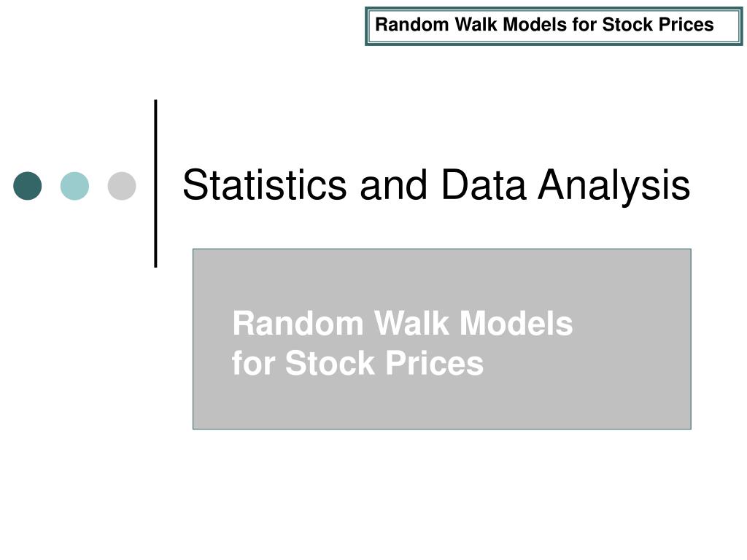Click the dark teal circle bullet

click(28, 186)
